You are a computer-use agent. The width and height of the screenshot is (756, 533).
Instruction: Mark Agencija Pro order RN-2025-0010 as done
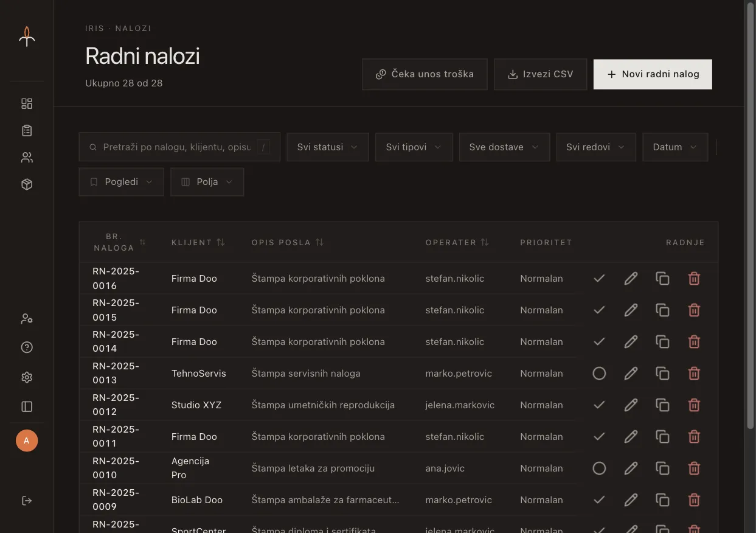tap(599, 469)
